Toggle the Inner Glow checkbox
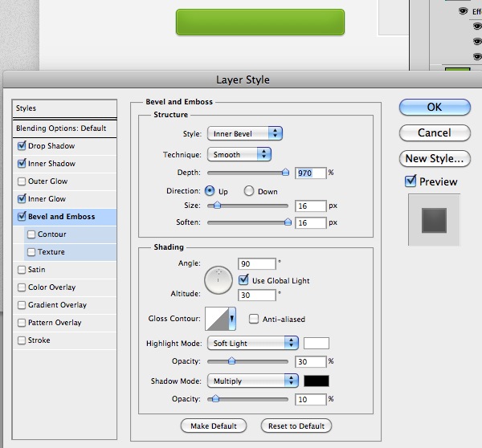The width and height of the screenshot is (482, 448). tap(22, 198)
